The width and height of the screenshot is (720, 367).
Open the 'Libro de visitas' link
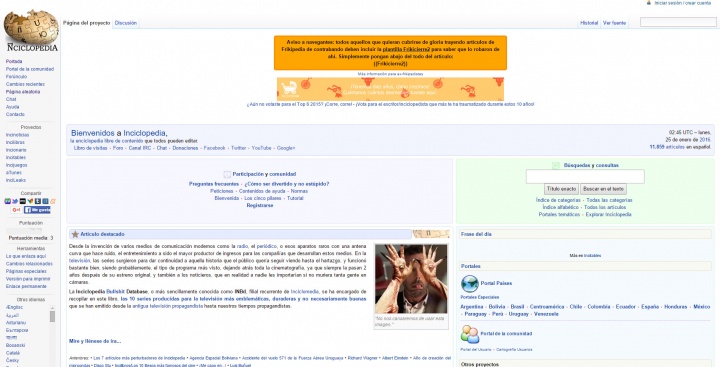[90, 148]
